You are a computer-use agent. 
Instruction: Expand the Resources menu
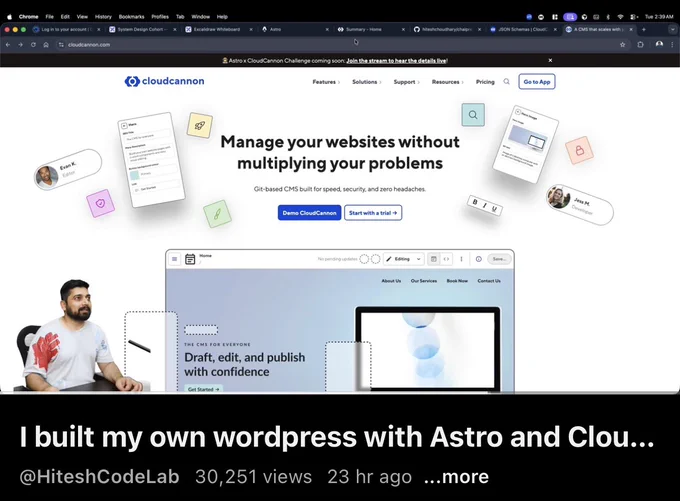pos(448,82)
